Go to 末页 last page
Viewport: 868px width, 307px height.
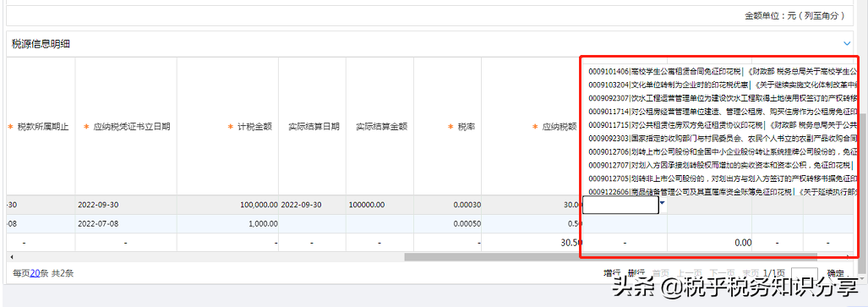[x=751, y=273]
